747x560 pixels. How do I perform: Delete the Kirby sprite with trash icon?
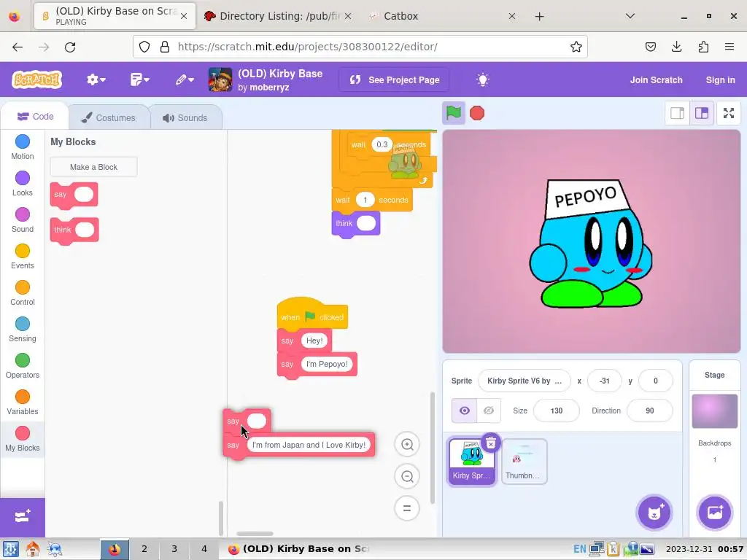pos(491,444)
